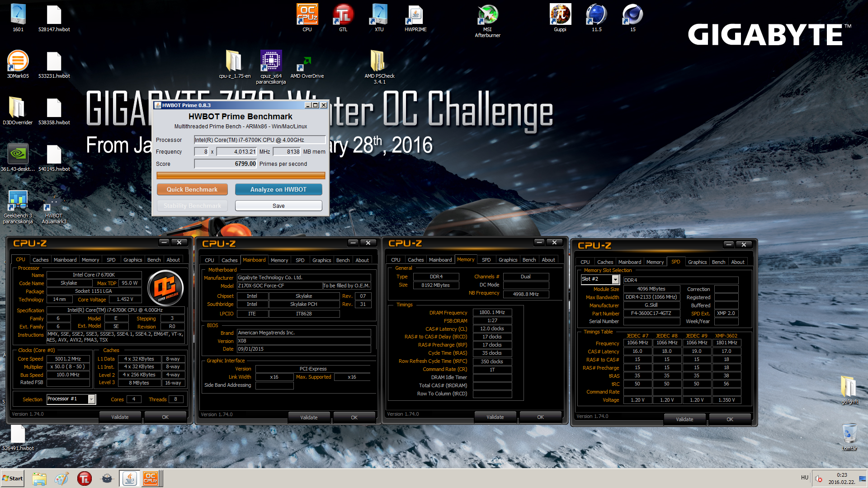Open the AMD OverDrive shortcut
This screenshot has height=488, width=868.
[x=307, y=67]
